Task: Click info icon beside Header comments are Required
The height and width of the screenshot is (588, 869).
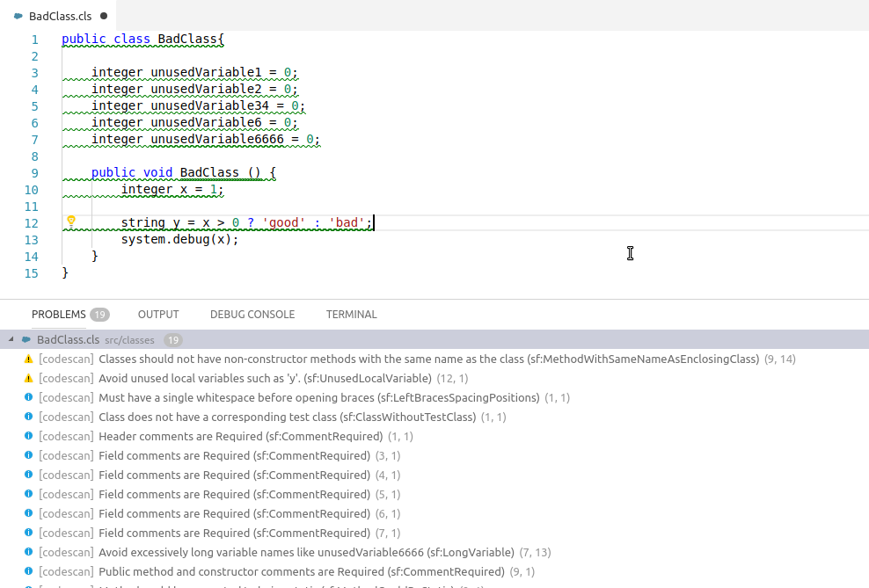Action: point(29,436)
